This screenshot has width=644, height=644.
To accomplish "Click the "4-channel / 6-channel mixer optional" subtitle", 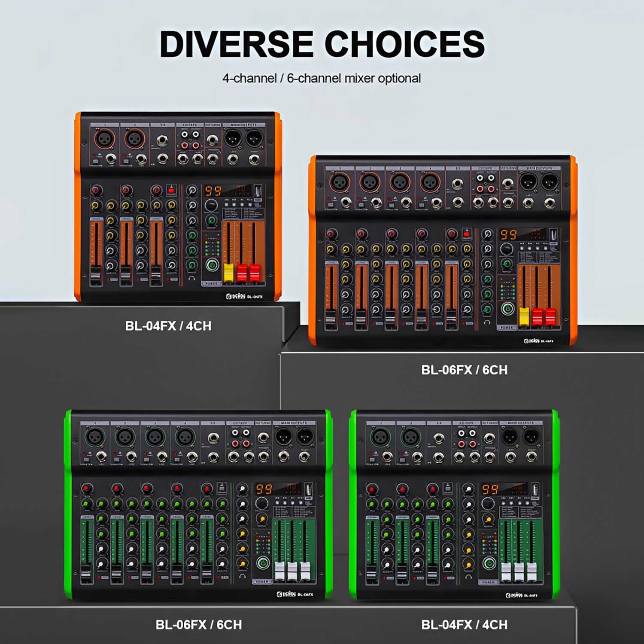I will [x=322, y=78].
